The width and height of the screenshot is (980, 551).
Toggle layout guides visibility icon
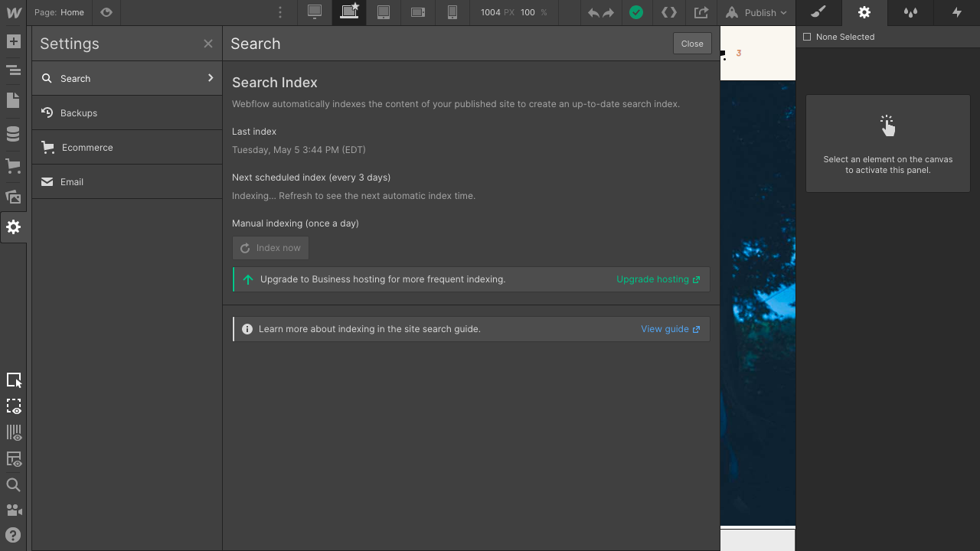pos(14,459)
